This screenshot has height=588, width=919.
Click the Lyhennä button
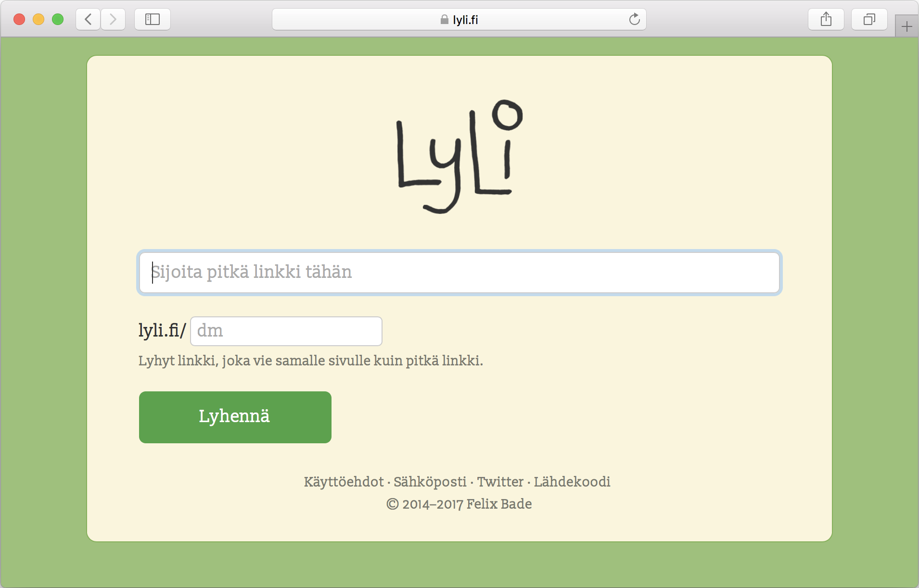point(235,417)
